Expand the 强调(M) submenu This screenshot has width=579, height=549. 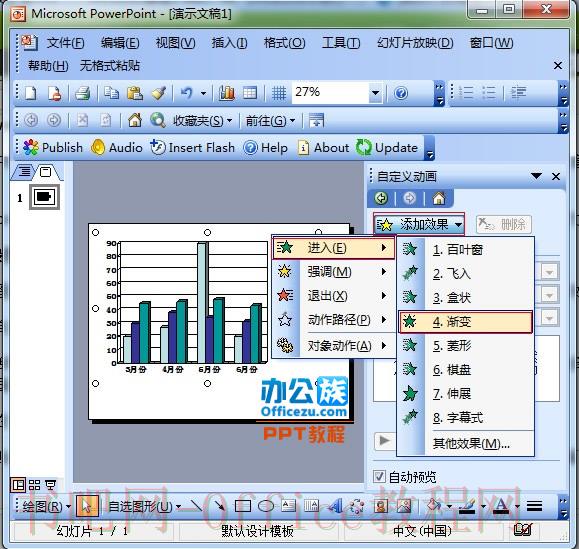click(x=333, y=272)
